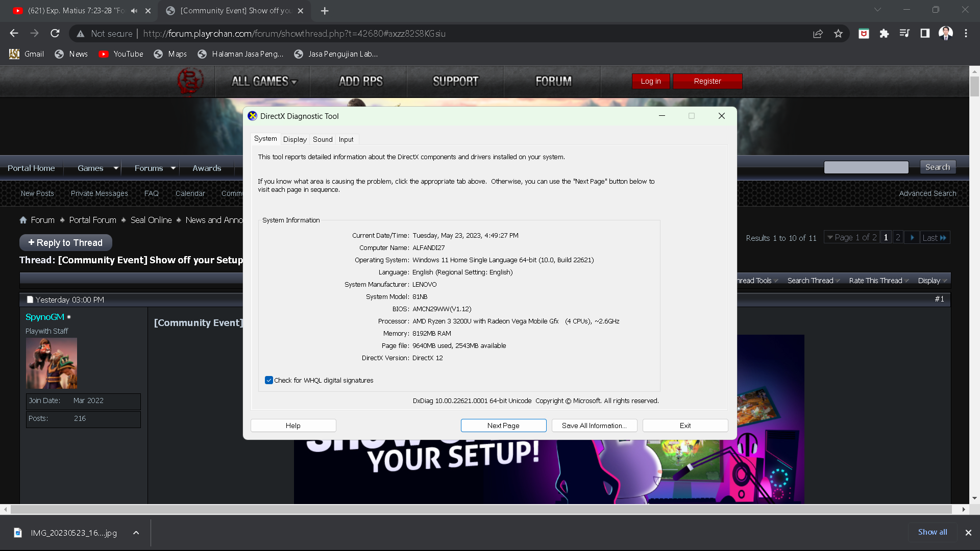Click the horizontal page scrollbar
The height and width of the screenshot is (551, 980).
481,509
